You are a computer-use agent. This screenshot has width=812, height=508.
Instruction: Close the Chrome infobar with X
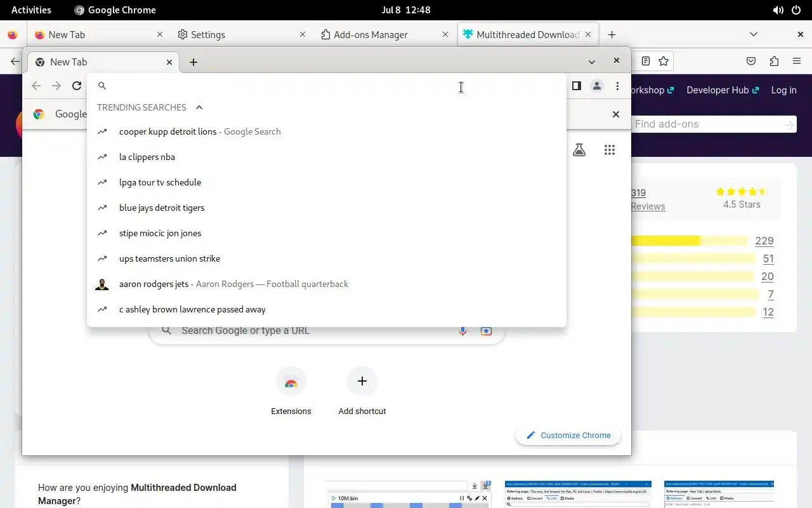tap(615, 114)
